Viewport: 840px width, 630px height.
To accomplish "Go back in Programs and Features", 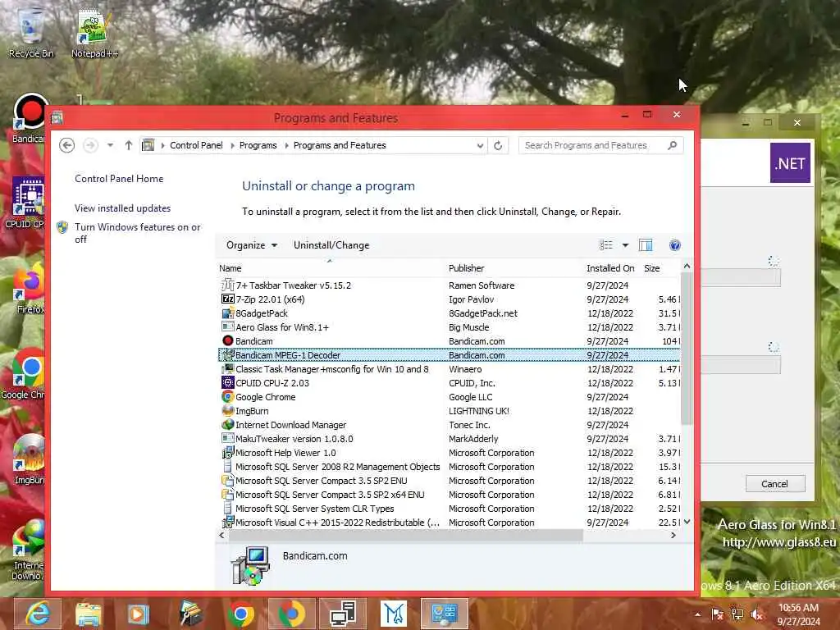I will (67, 145).
